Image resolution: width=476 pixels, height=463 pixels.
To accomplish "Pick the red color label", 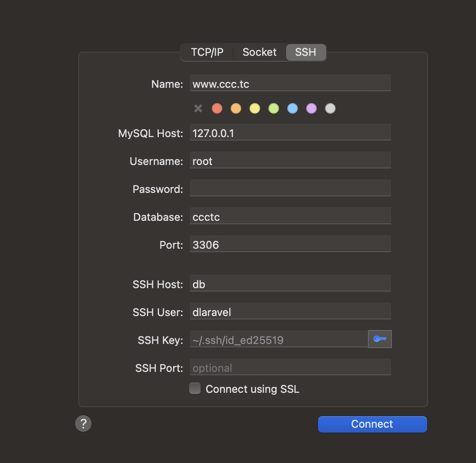I will click(x=217, y=108).
